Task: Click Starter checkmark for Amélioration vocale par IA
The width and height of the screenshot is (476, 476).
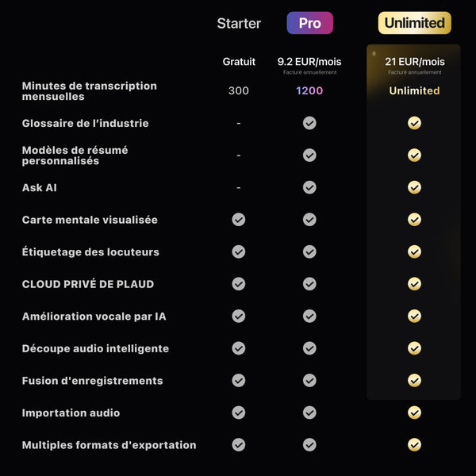Action: tap(239, 316)
